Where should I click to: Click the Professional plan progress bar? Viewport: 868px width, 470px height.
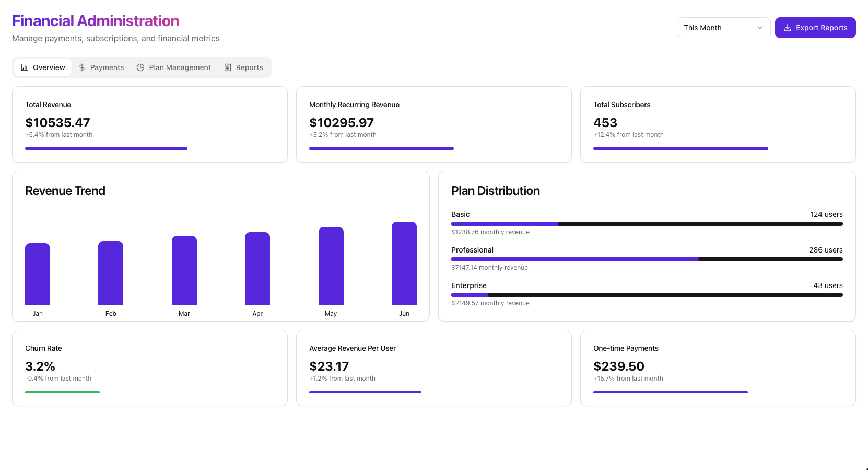[647, 259]
